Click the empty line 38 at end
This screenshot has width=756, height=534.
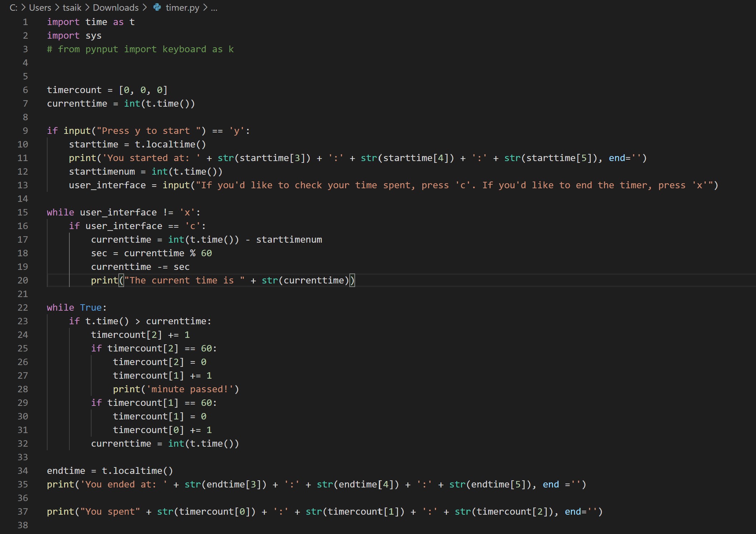pos(215,525)
